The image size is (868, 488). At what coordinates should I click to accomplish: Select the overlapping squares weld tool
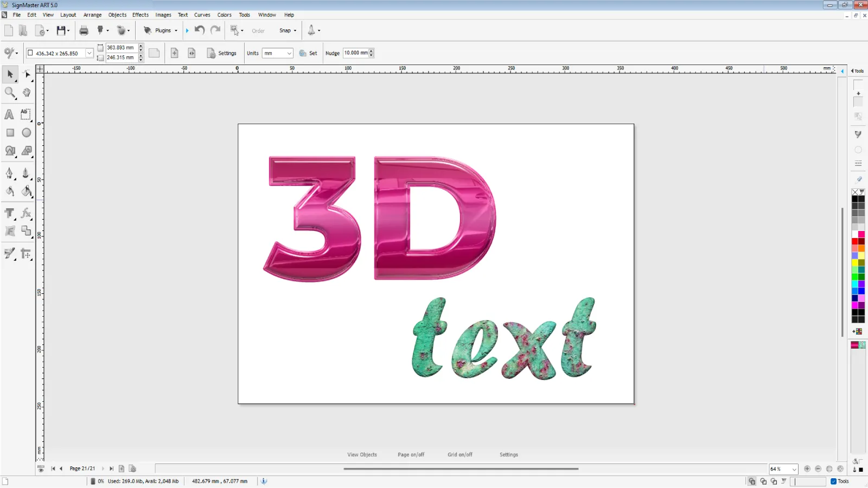26,231
